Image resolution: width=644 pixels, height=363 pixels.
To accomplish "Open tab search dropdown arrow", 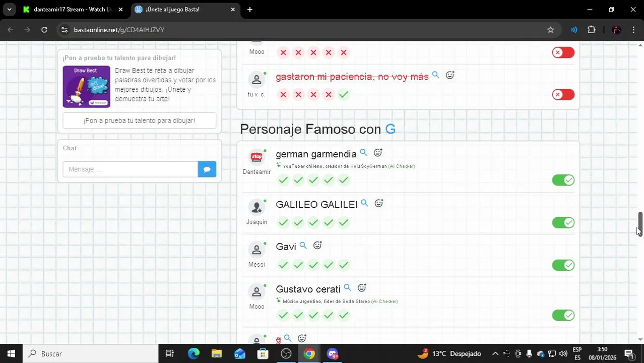I will [9, 9].
